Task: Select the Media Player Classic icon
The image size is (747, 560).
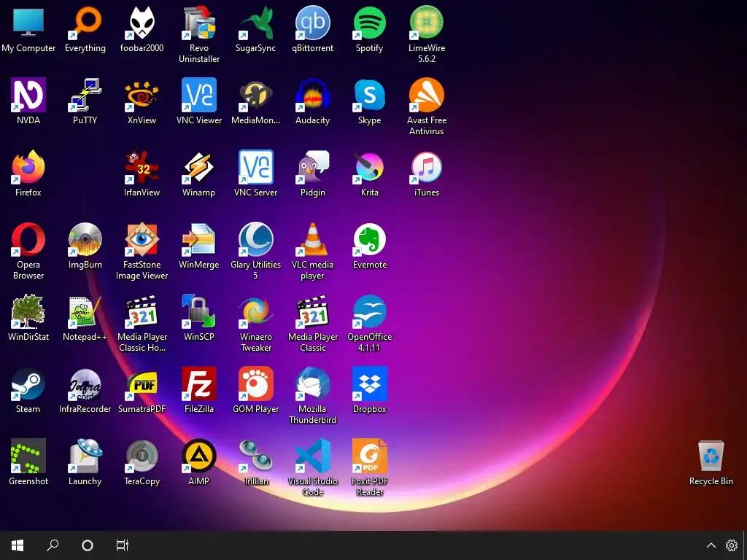Action: click(312, 312)
